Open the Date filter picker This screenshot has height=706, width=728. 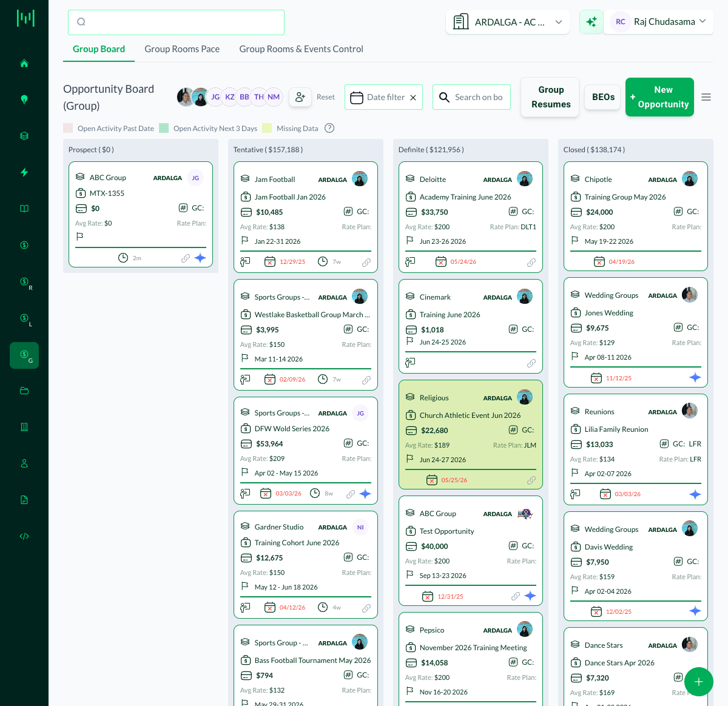pos(383,97)
